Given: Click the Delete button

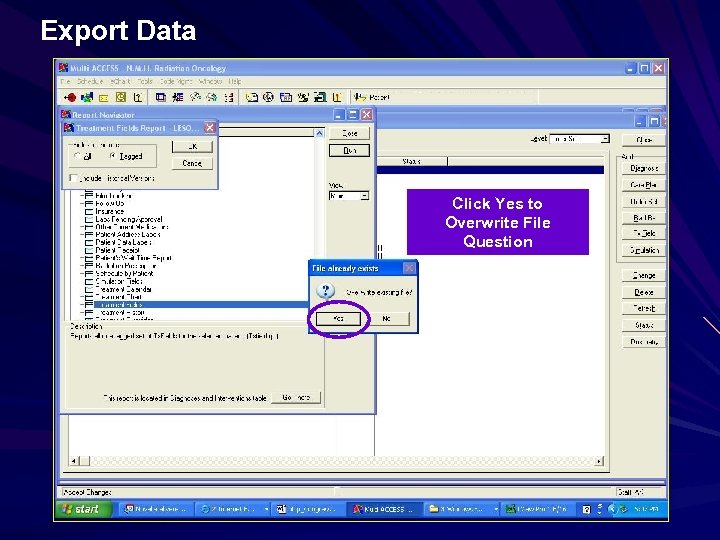Looking at the screenshot, I should point(644,292).
